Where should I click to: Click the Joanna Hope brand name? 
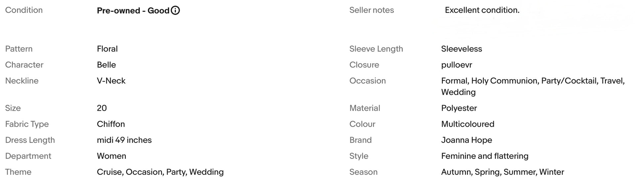click(x=467, y=140)
